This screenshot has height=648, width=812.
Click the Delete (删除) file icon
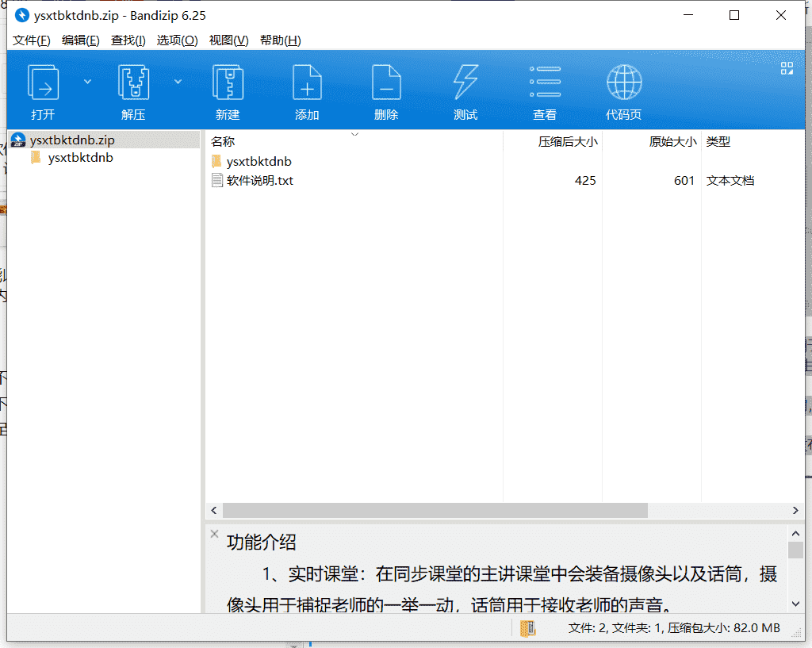[x=386, y=82]
